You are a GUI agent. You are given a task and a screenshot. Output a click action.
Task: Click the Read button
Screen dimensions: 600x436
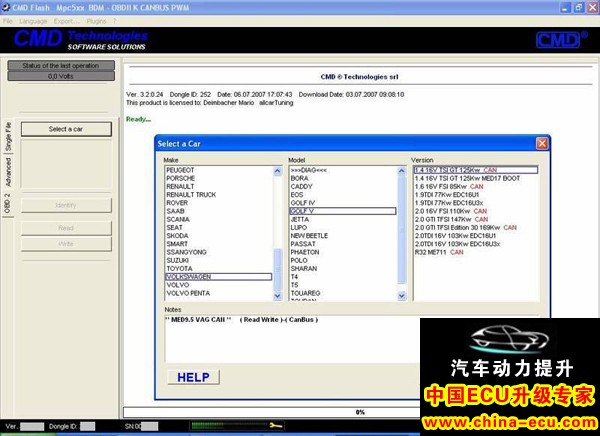(x=66, y=228)
